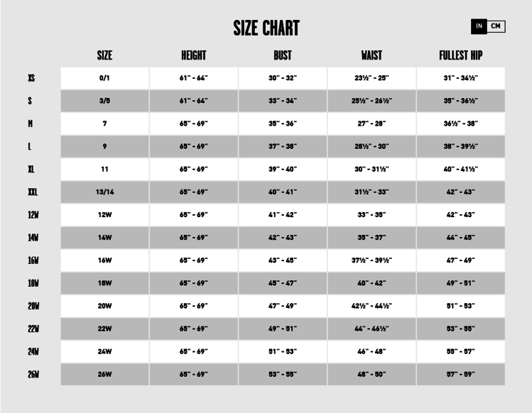Click the SIZE CHART title
This screenshot has width=532, height=413.
coord(266,28)
